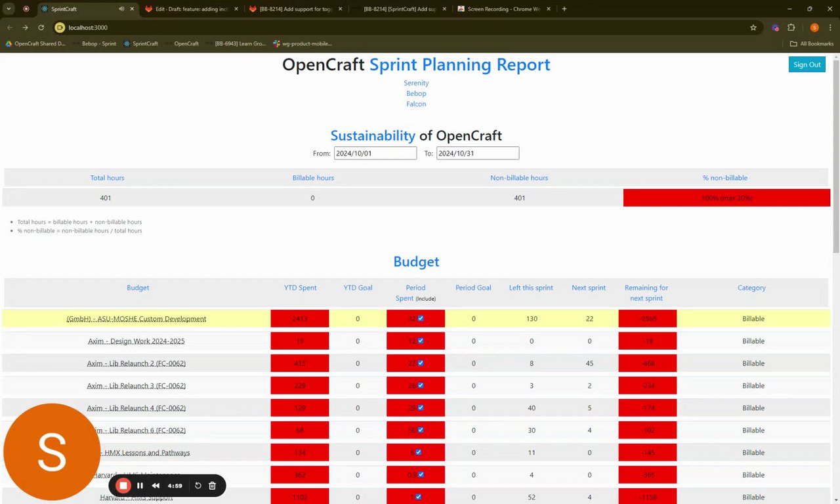Open the tab search dropdown arrow
Image resolution: width=840 pixels, height=504 pixels.
[9, 9]
